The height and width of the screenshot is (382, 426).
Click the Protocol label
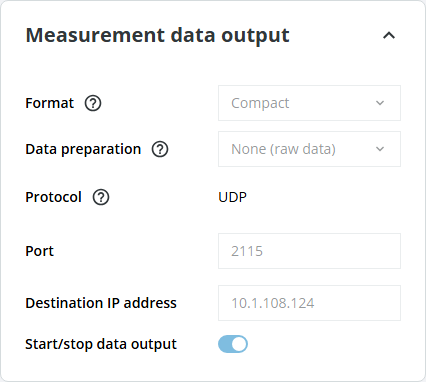pos(53,197)
